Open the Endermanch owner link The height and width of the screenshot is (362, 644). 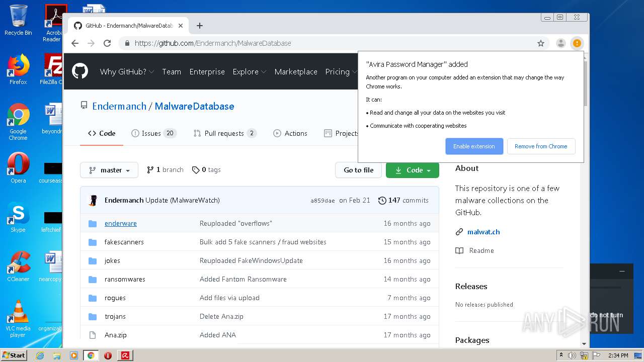pyautogui.click(x=119, y=106)
